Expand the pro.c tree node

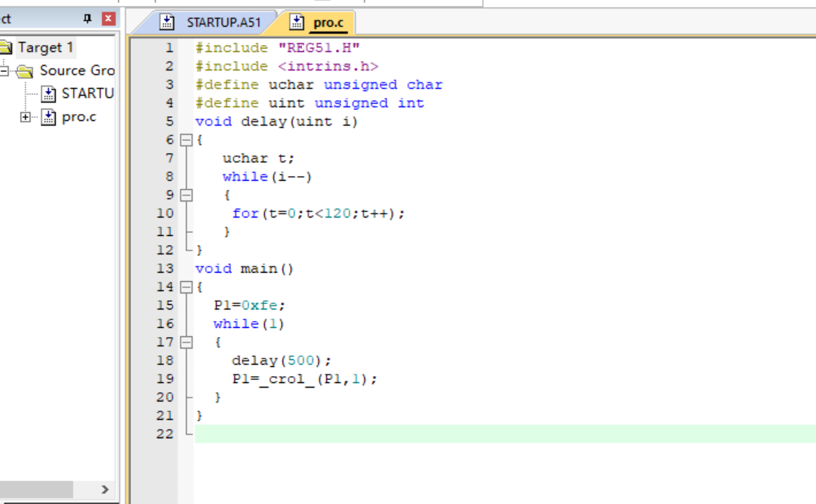pyautogui.click(x=25, y=117)
